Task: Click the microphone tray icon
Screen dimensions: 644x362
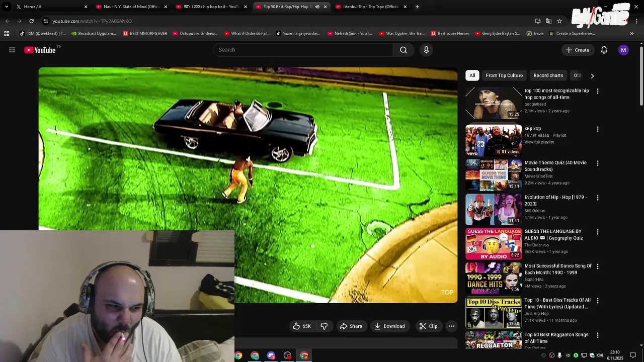Action: click(559, 355)
